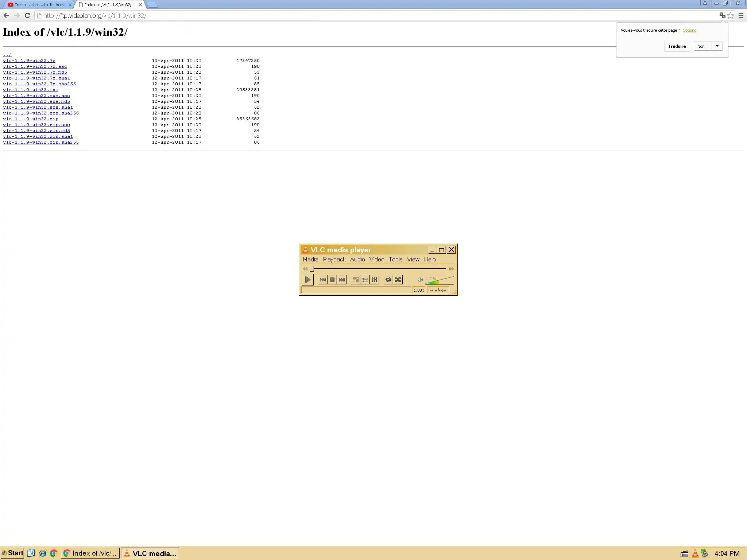
Task: Open VLC extended settings equalizer icon
Action: click(374, 280)
